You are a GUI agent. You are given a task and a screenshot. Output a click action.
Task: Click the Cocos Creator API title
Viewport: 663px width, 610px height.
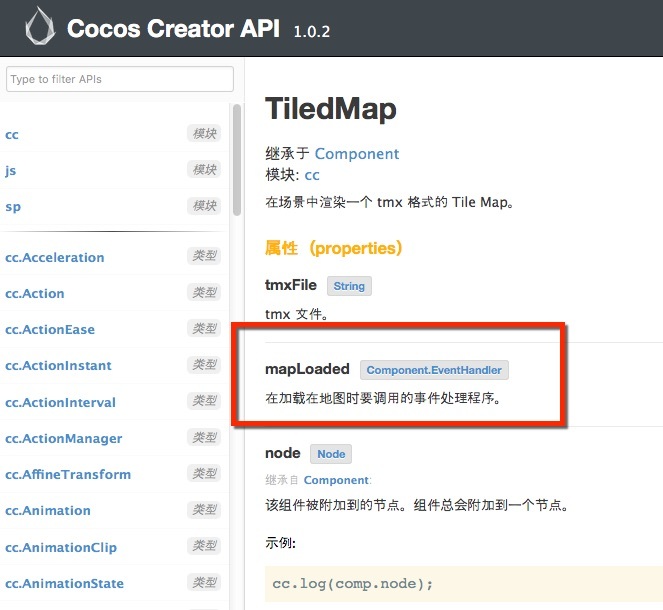tap(173, 29)
